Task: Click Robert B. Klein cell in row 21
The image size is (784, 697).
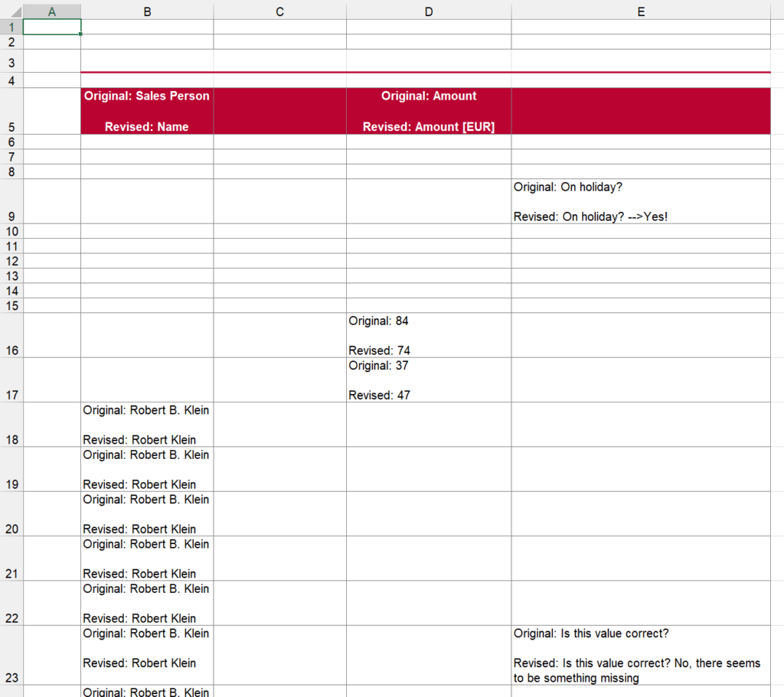Action: (x=146, y=559)
